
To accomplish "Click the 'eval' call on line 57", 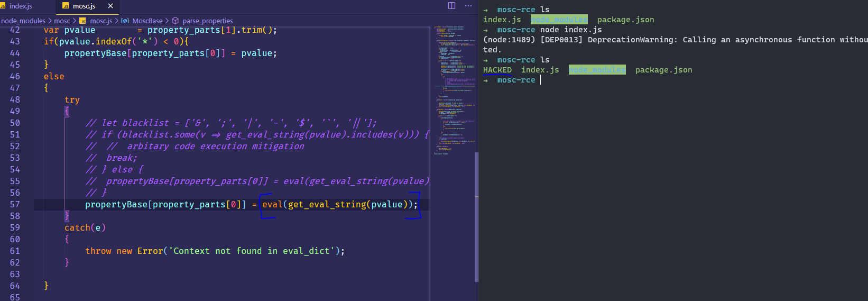I will tap(272, 204).
